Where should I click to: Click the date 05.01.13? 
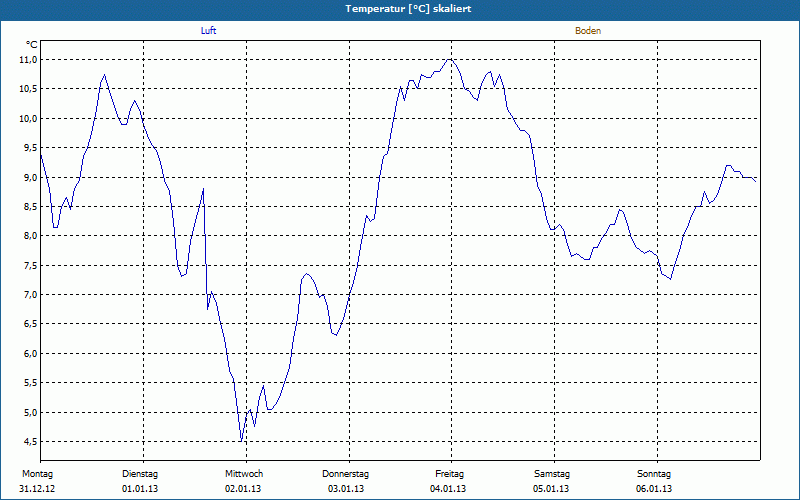551,489
